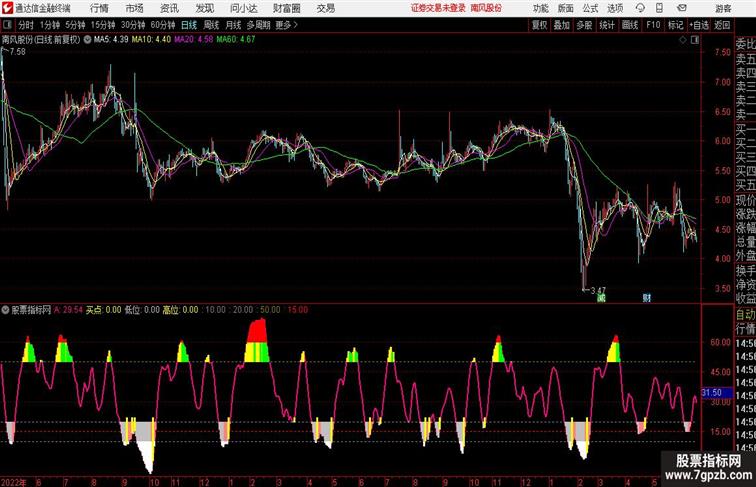
Task: Switch to 5分钟 period
Action: [75, 25]
